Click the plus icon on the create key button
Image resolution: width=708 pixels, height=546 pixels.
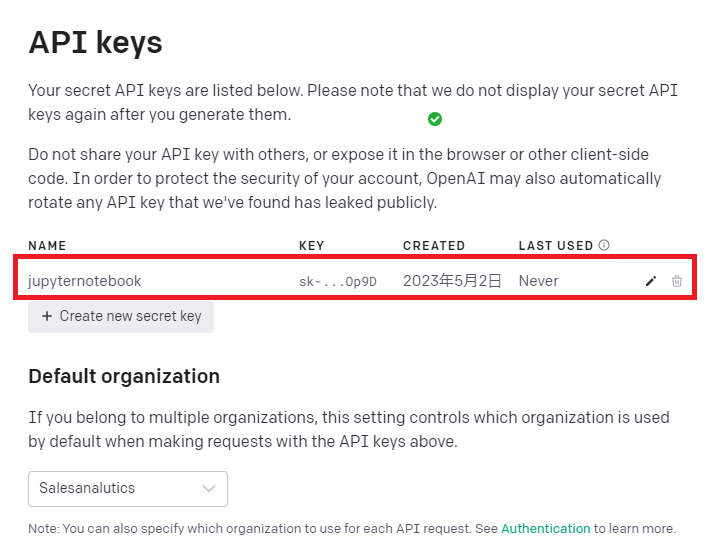coord(47,316)
